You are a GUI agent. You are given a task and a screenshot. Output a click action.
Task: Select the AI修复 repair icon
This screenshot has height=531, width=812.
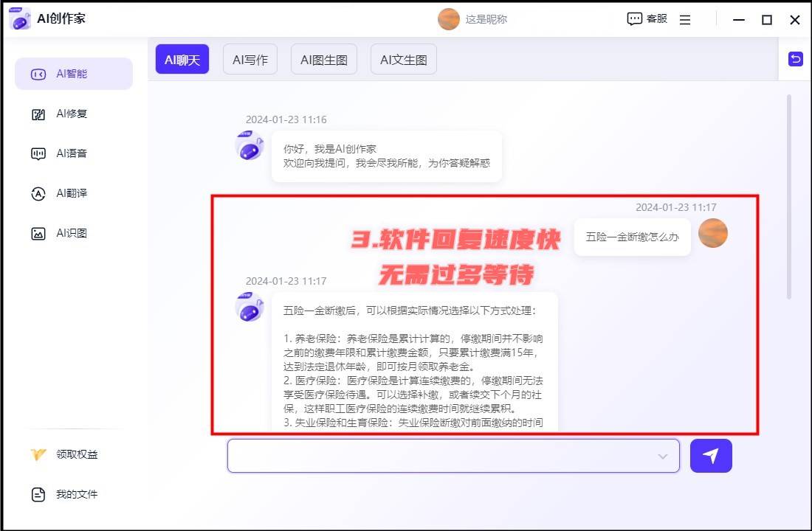[38, 114]
